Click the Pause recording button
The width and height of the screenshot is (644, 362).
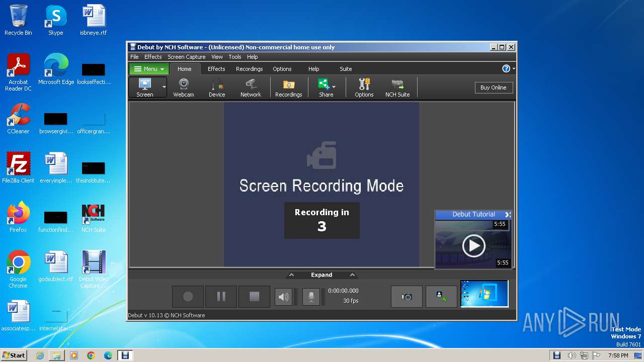click(221, 297)
